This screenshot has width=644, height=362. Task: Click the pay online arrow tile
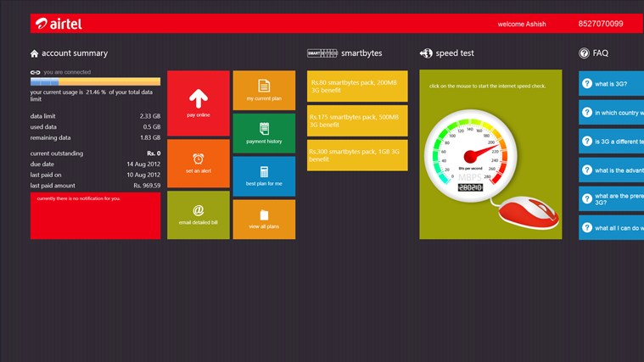[198, 103]
